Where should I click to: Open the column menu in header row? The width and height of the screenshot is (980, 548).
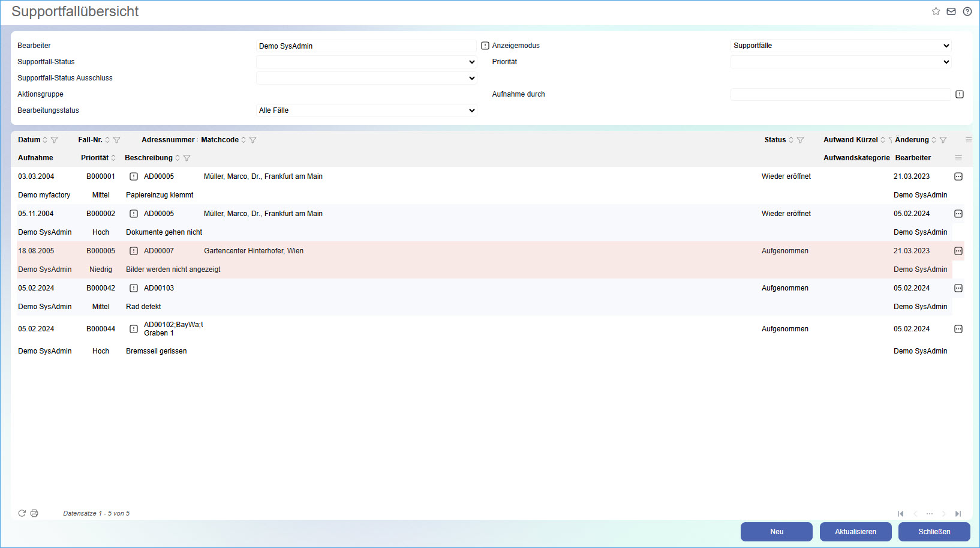pyautogui.click(x=969, y=140)
